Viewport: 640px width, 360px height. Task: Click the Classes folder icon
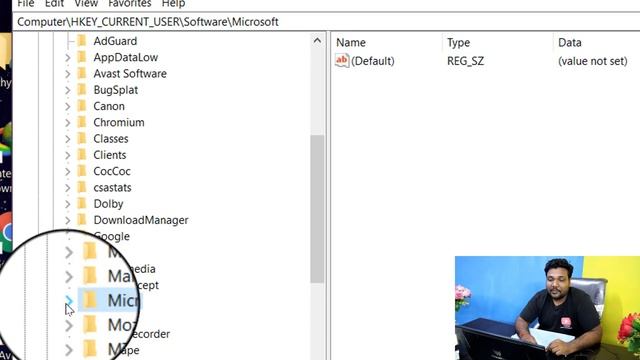pyautogui.click(x=82, y=139)
